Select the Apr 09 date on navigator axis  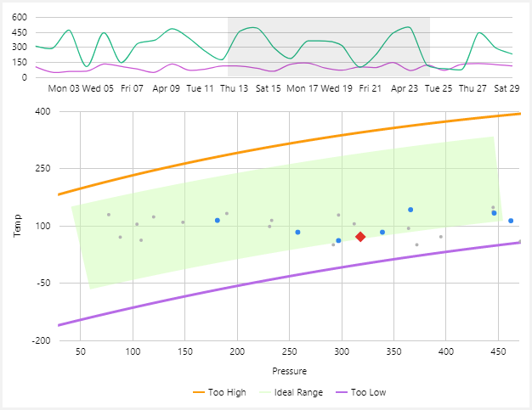click(x=165, y=87)
